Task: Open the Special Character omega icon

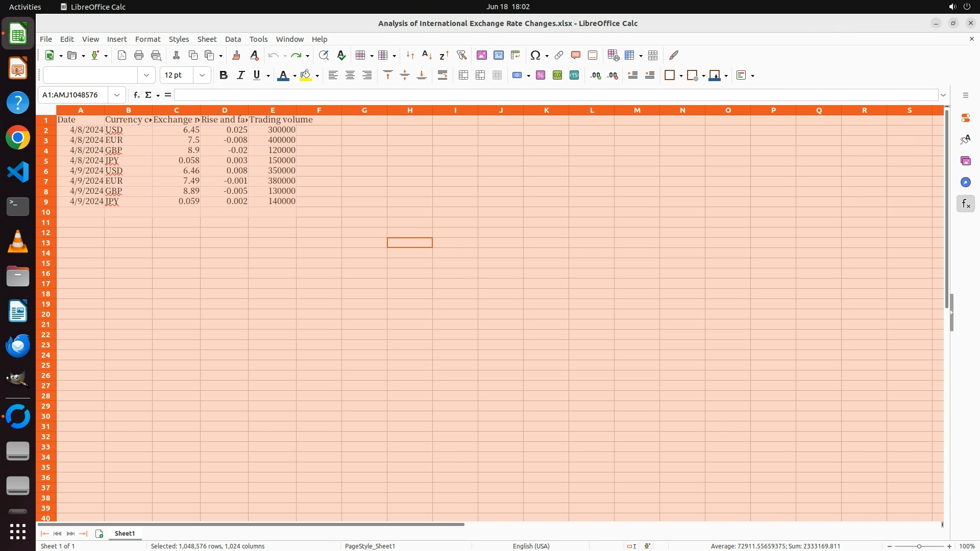Action: click(535, 55)
